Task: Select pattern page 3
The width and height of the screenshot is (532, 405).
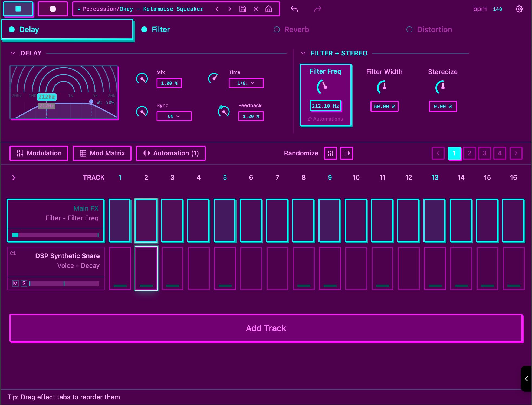Action: coord(484,153)
